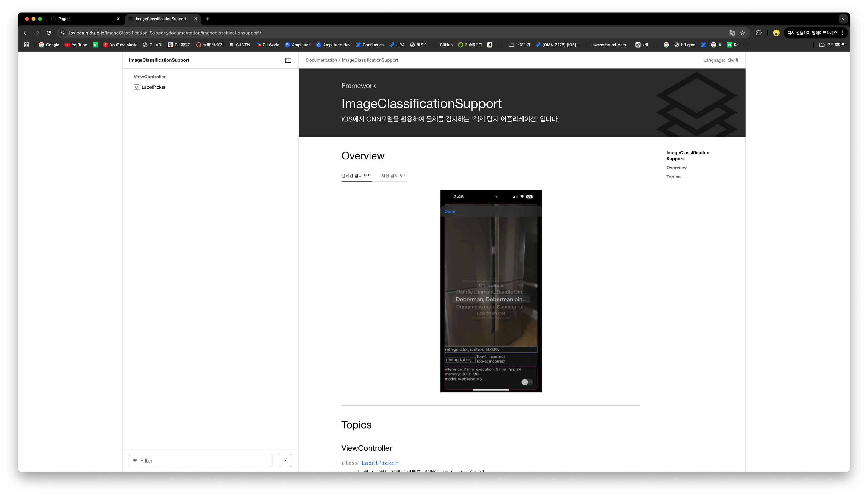
Task: Bookmark this page with the star icon
Action: point(743,33)
